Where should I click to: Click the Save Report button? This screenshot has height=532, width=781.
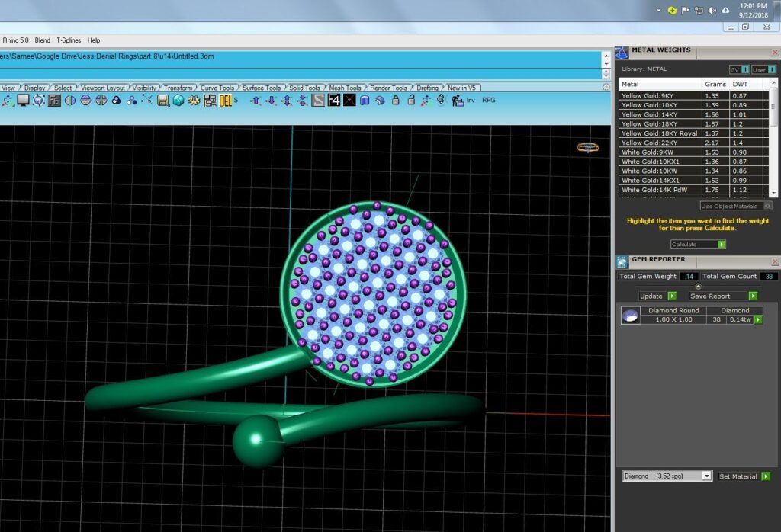(x=723, y=296)
